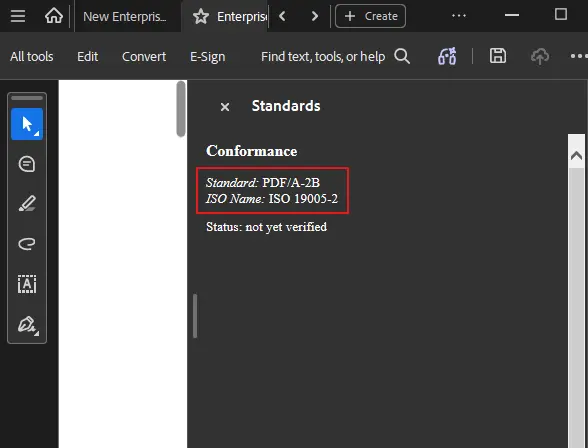
Task: Click the Standards panel scroll up arrow
Action: [x=576, y=155]
